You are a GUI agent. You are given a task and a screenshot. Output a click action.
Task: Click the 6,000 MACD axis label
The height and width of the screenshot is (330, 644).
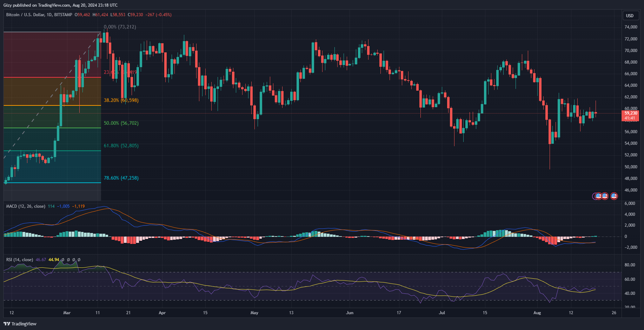click(630, 203)
